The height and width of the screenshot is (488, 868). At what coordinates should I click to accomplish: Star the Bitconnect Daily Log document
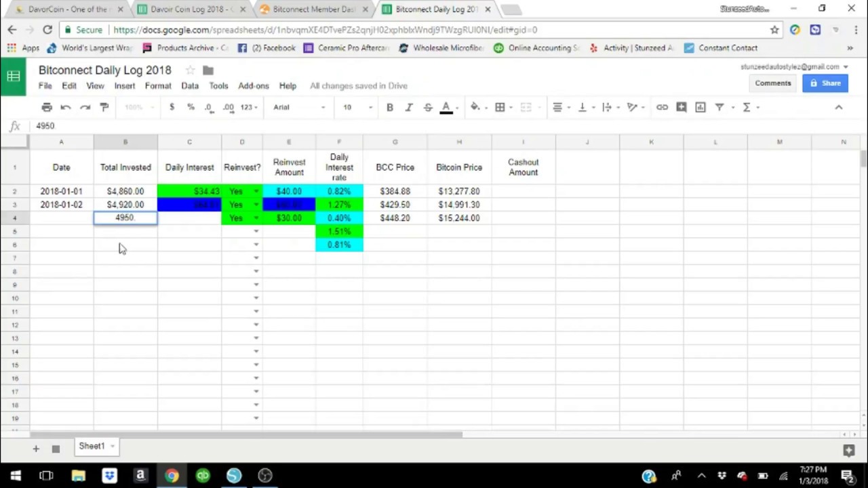[190, 70]
